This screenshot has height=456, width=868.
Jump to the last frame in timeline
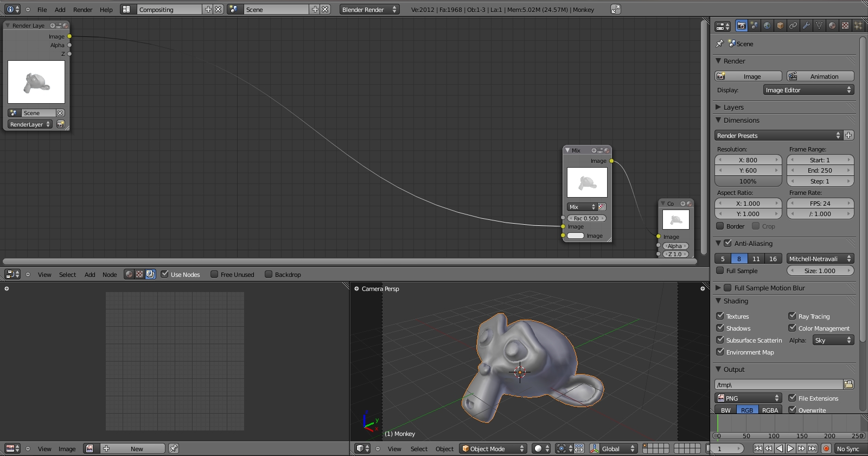point(812,448)
